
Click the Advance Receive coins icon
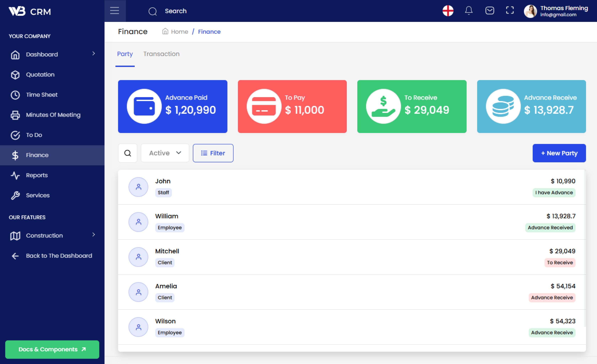pyautogui.click(x=503, y=107)
